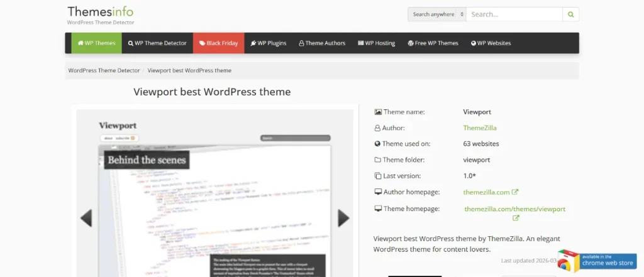Click the image icon beside Theme name

[378, 112]
